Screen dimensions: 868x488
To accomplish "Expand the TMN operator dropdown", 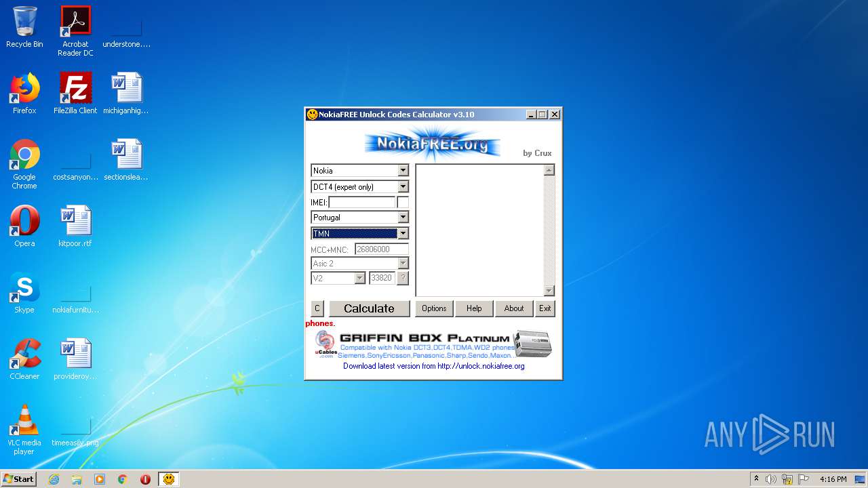I will [403, 233].
